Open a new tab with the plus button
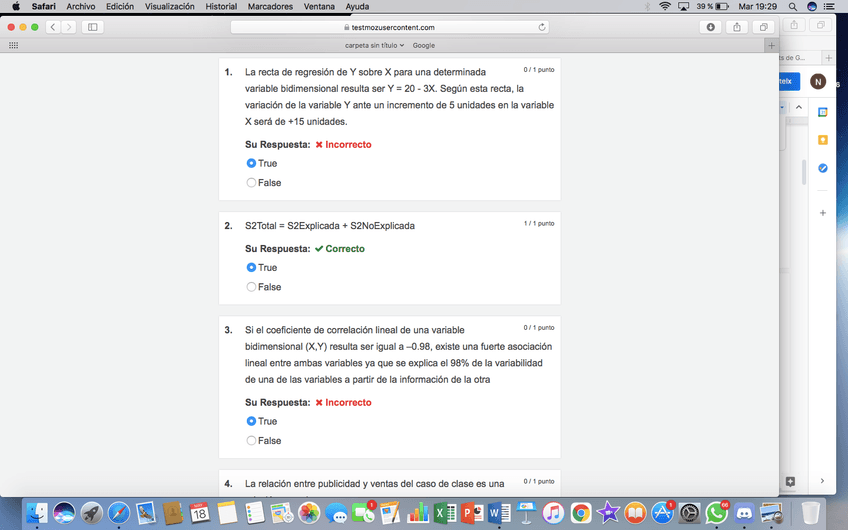The height and width of the screenshot is (530, 848). click(x=771, y=45)
